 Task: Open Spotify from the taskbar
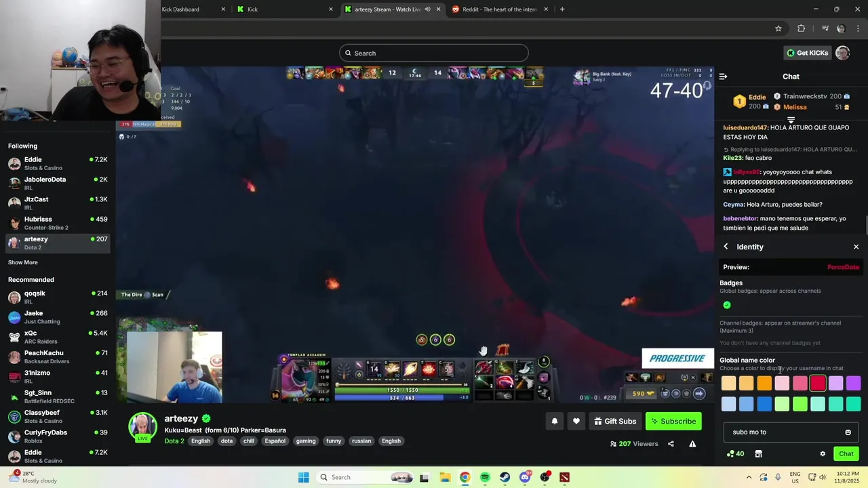[485, 477]
